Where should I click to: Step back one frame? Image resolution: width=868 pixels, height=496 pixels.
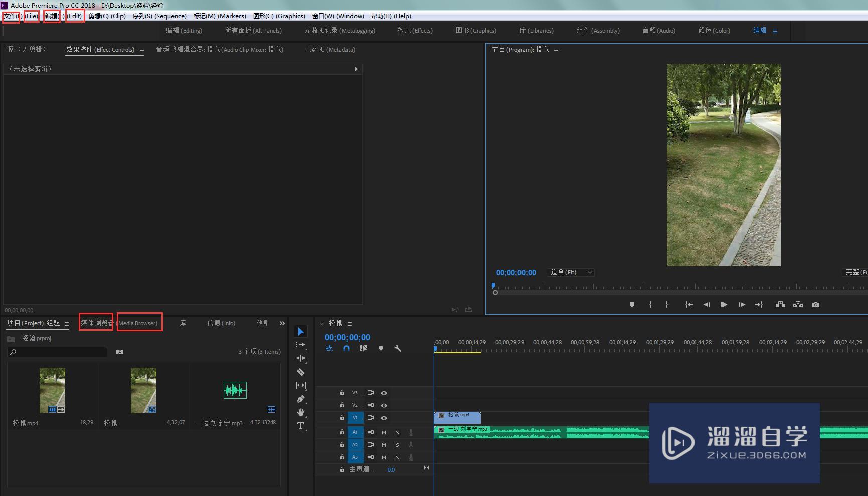(707, 305)
